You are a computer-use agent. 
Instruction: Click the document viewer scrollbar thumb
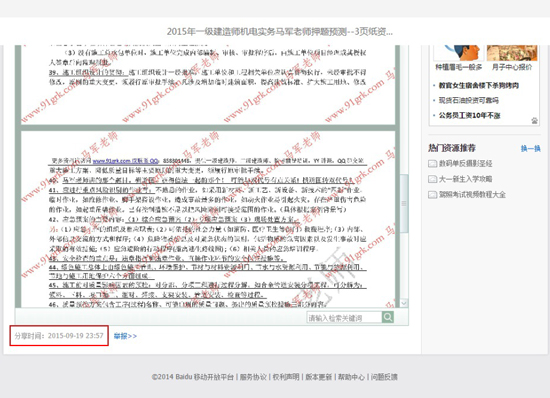404,203
